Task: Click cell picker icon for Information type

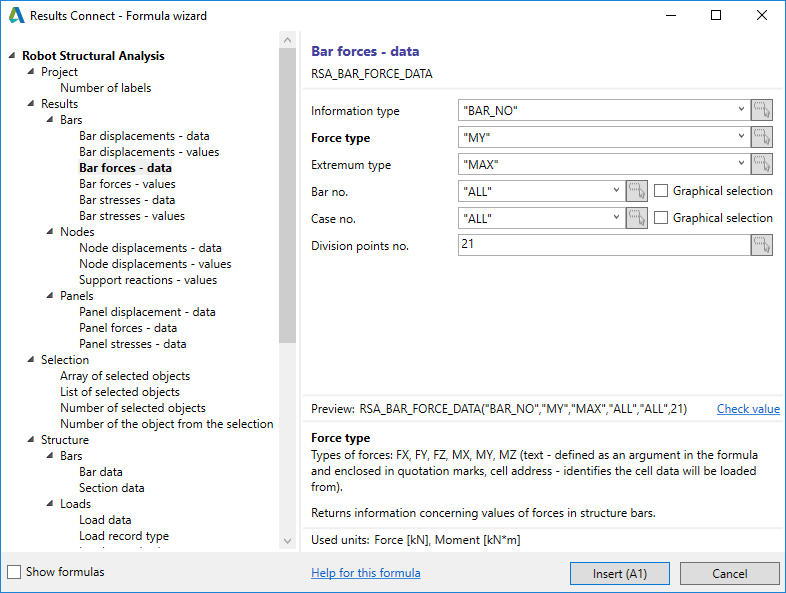Action: (762, 110)
